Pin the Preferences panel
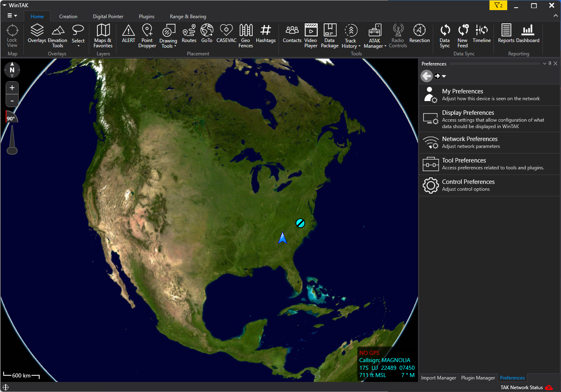 550,63
